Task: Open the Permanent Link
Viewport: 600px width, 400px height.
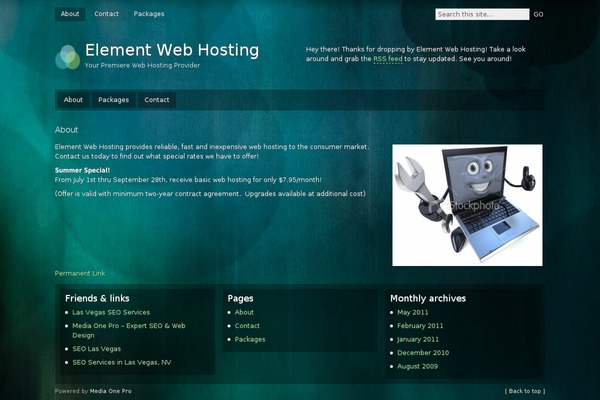Action: (80, 273)
